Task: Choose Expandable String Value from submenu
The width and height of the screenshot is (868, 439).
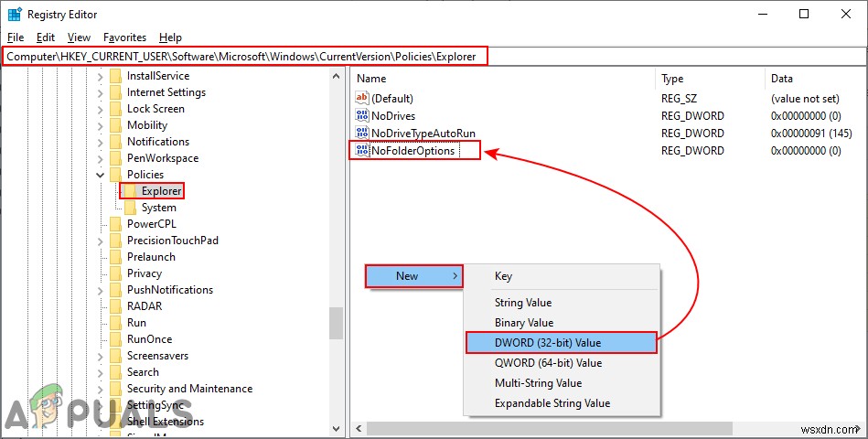Action: point(562,403)
